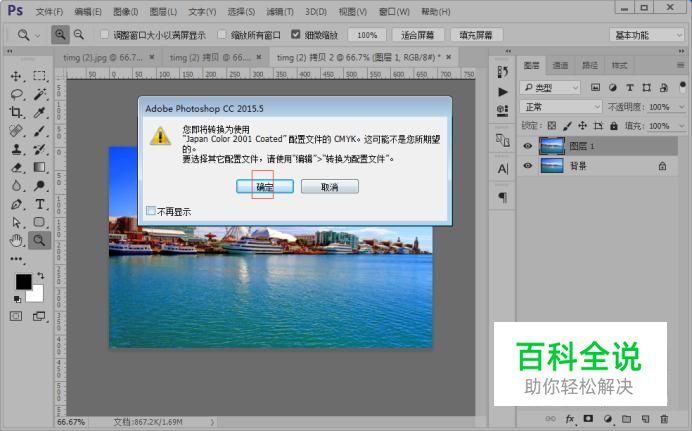
Task: Select the Clone Stamp tool
Action: click(x=16, y=149)
